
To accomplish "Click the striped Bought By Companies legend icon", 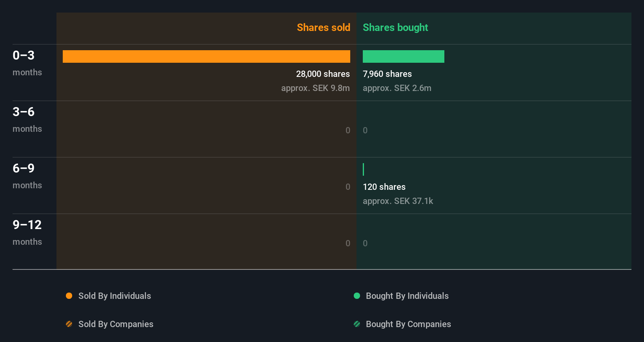I will (x=357, y=324).
